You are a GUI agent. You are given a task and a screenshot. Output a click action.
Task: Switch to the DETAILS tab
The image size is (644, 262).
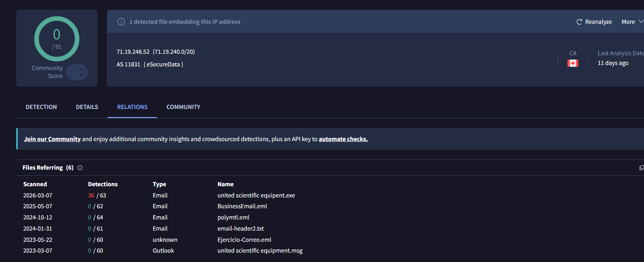click(87, 107)
